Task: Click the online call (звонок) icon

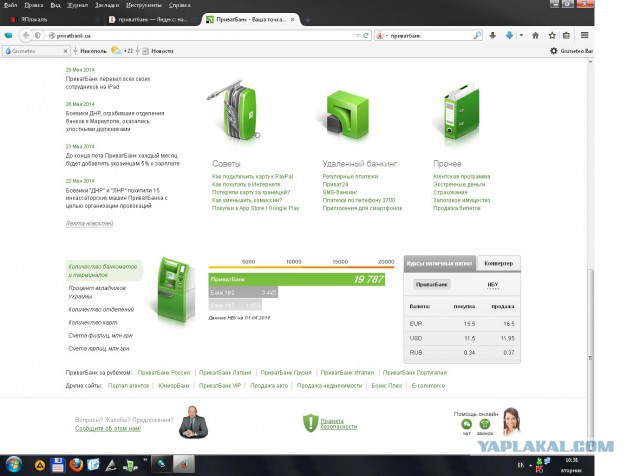Action: coord(484,424)
